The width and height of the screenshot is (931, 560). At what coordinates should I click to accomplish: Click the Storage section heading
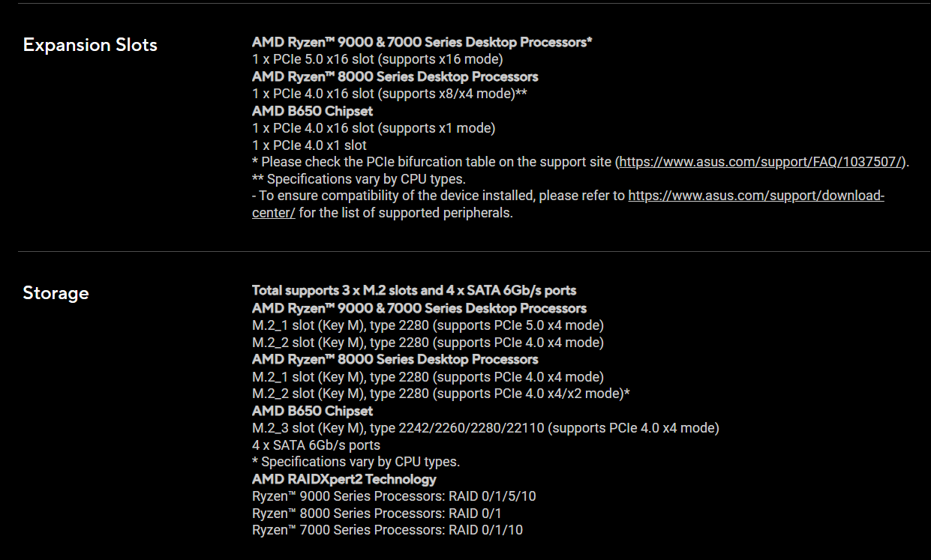point(56,293)
